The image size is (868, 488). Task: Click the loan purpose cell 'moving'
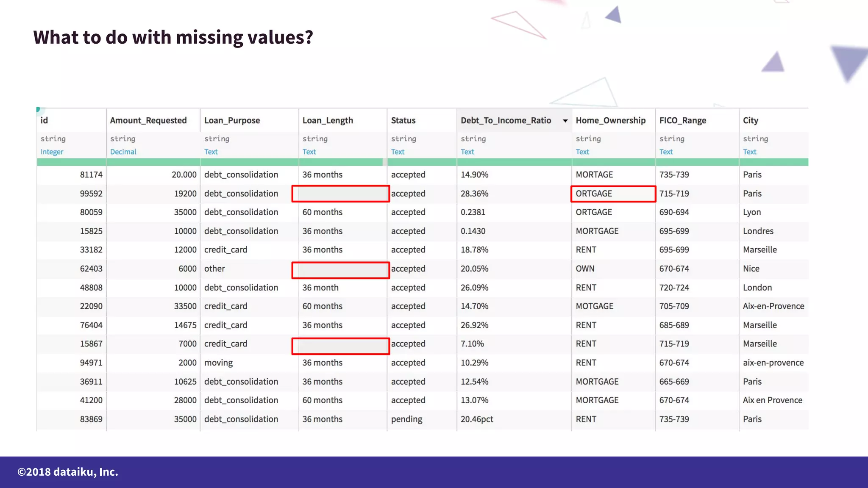point(218,363)
